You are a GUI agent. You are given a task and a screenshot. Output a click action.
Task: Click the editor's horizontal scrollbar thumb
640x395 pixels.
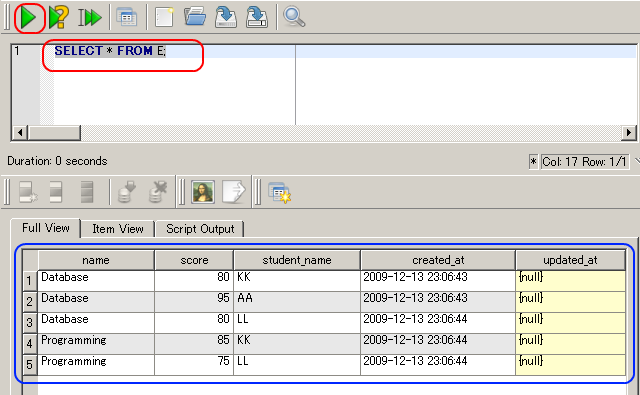pos(54,133)
